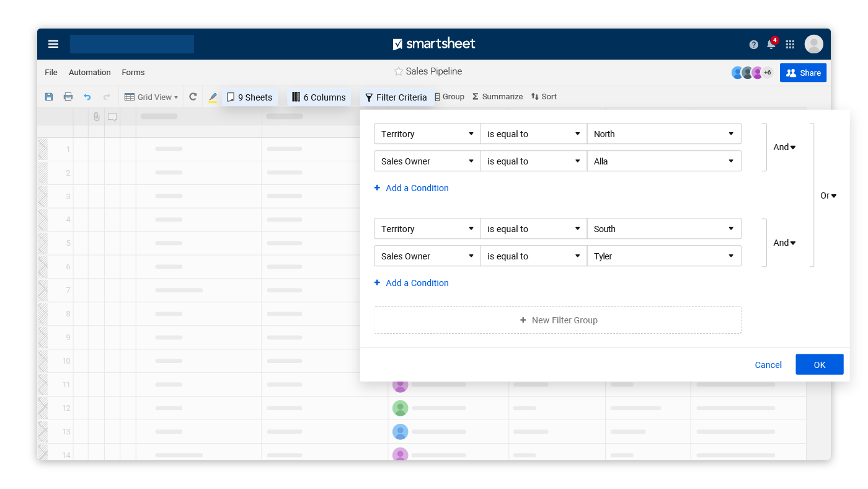This screenshot has height=489, width=868.
Task: Click Add a Condition under the first group
Action: (x=411, y=187)
